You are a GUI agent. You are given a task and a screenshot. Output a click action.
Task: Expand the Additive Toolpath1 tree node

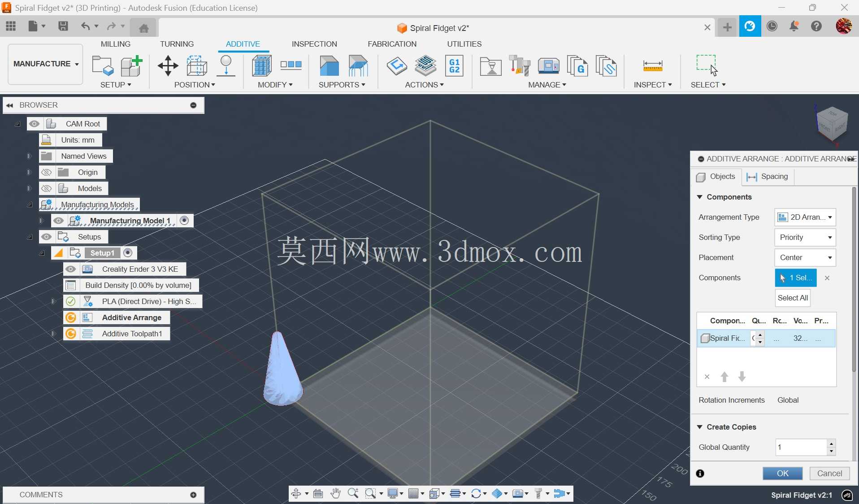(53, 334)
